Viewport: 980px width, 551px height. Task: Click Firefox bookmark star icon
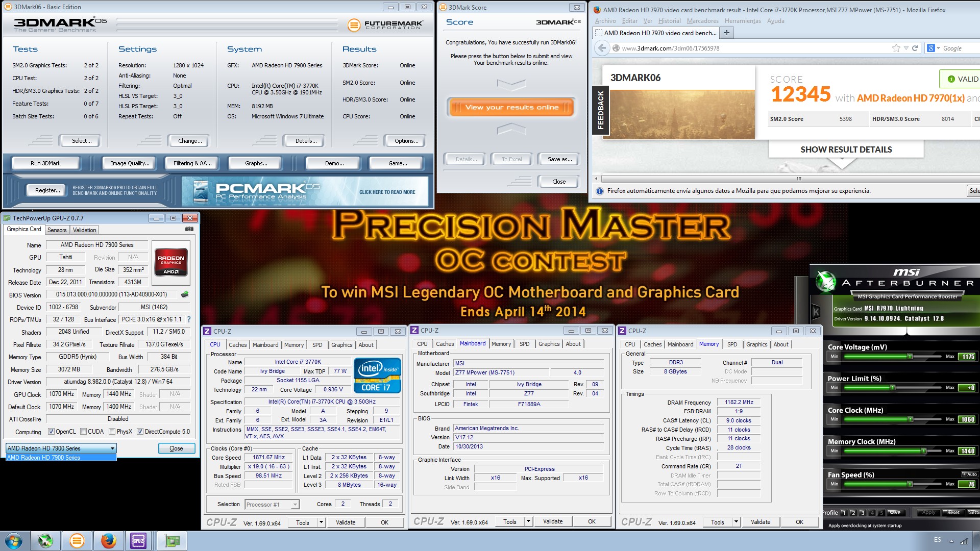(896, 48)
